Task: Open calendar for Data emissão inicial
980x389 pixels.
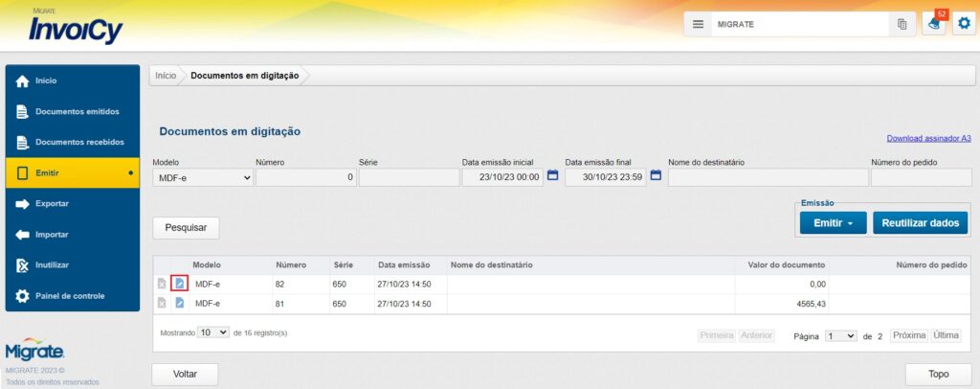Action: pos(552,176)
